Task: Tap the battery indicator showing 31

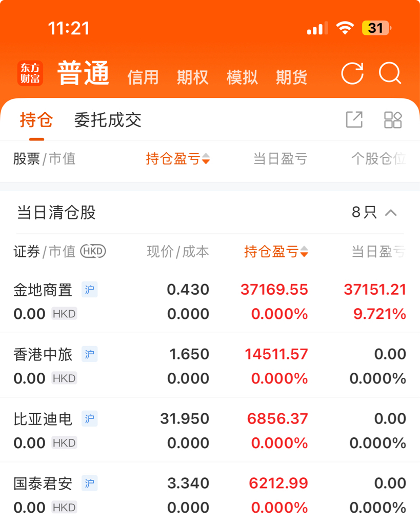Action: (376, 28)
